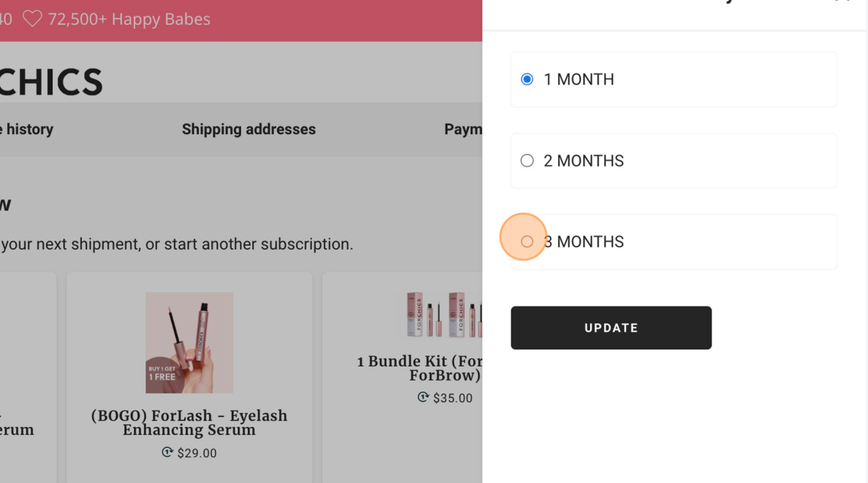The image size is (868, 483).
Task: Open the Bundle Kit product image
Action: point(444,314)
